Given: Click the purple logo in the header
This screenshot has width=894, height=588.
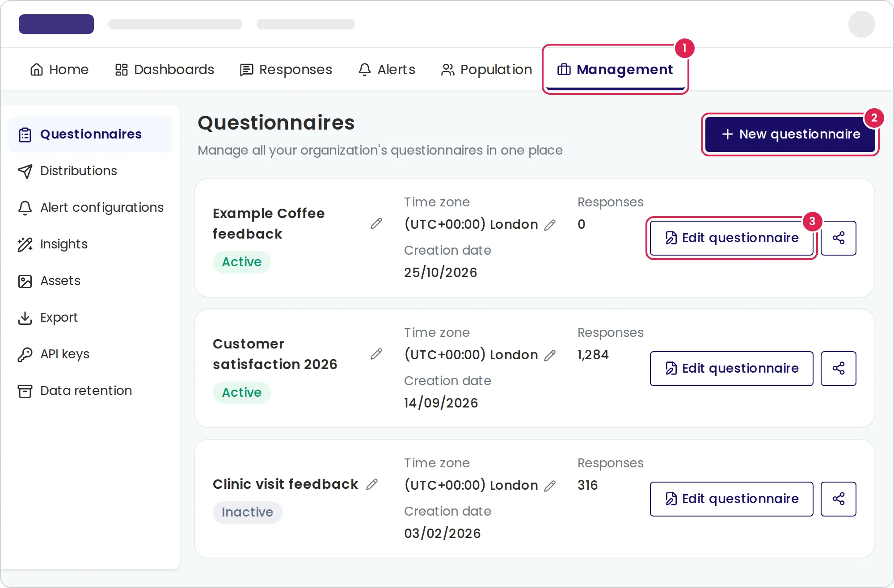Looking at the screenshot, I should tap(56, 24).
